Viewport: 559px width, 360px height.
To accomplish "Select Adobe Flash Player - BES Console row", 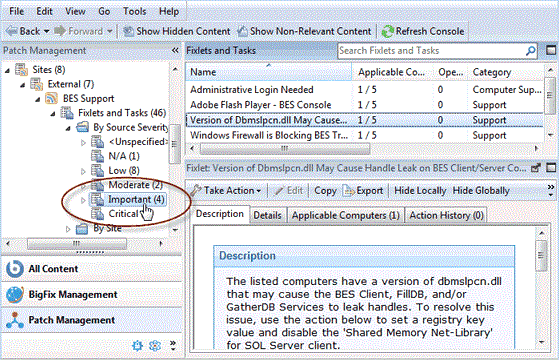I will pos(365,105).
